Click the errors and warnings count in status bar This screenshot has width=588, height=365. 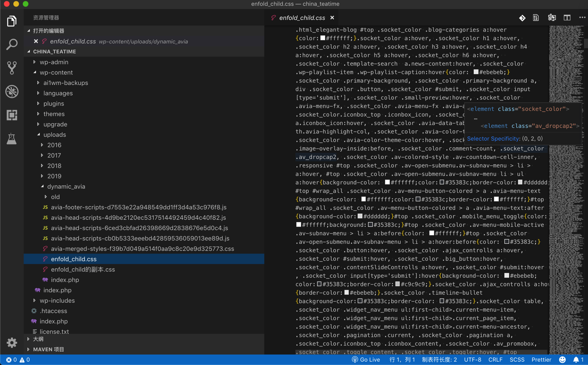click(x=18, y=360)
